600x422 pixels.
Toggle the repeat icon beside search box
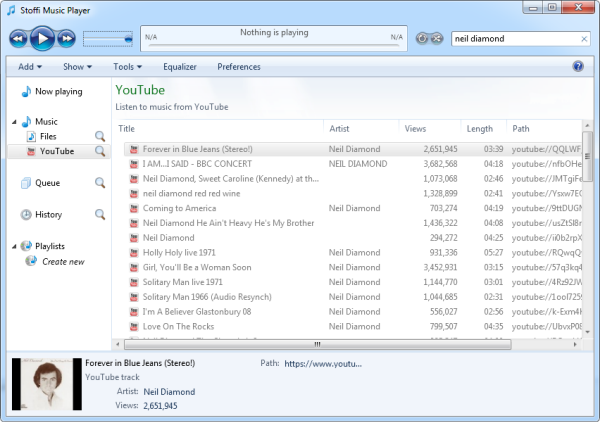click(424, 39)
